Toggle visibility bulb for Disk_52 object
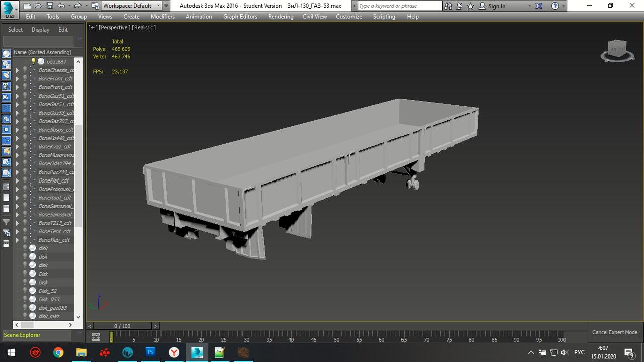This screenshot has height=362, width=644. pyautogui.click(x=25, y=291)
